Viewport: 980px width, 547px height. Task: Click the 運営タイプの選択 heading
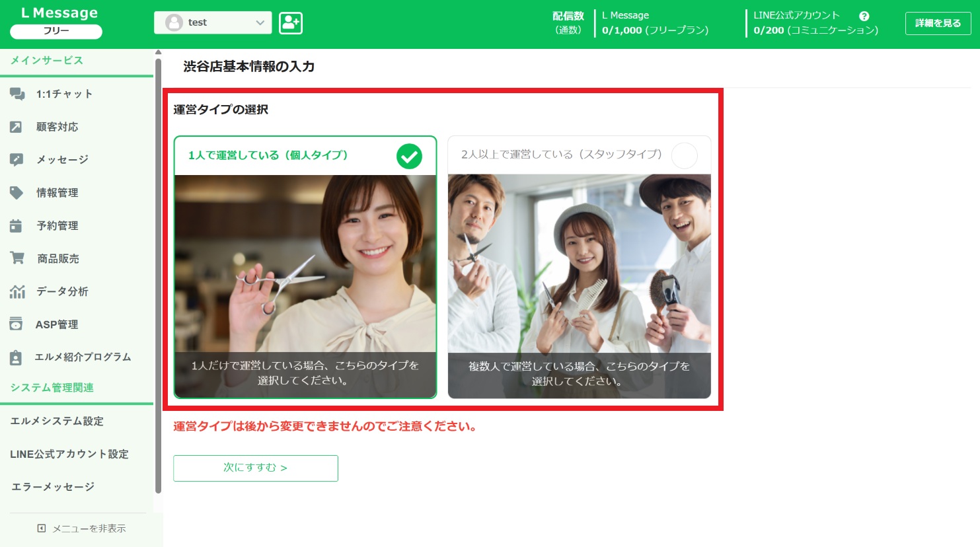[x=221, y=110]
